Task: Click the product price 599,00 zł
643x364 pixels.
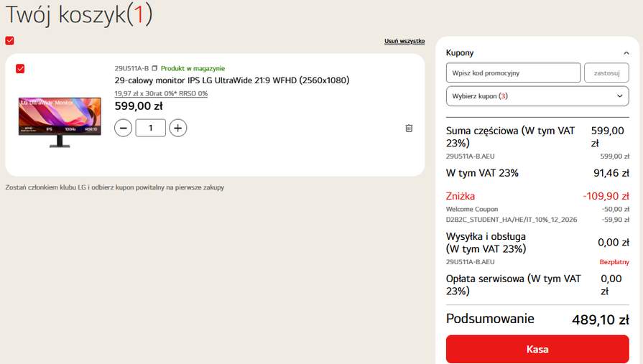Action: 139,106
